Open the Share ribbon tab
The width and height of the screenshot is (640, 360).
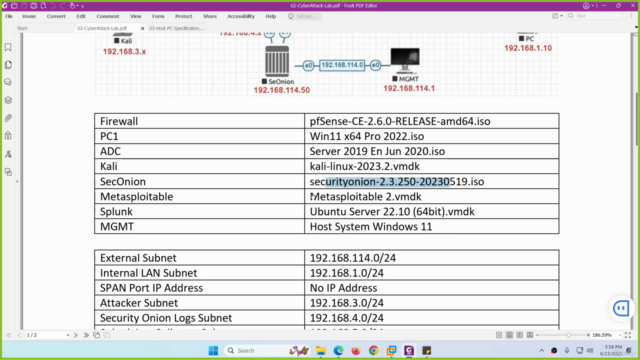[x=210, y=16]
